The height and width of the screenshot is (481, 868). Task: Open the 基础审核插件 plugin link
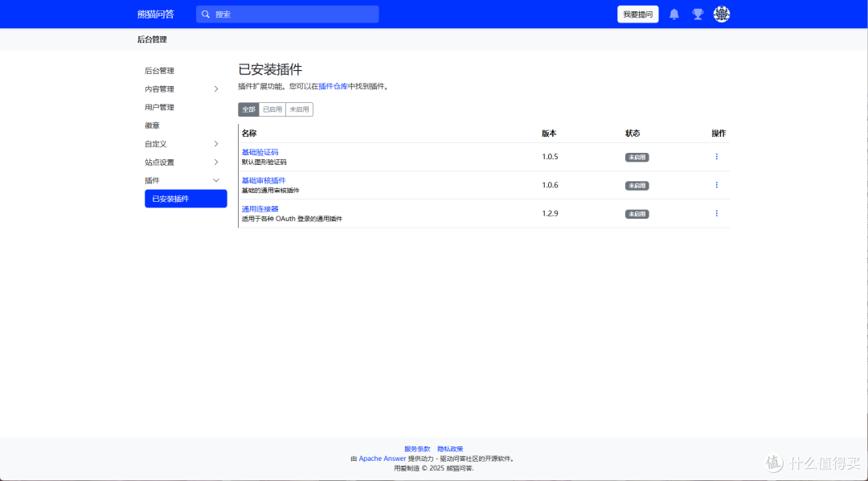264,180
